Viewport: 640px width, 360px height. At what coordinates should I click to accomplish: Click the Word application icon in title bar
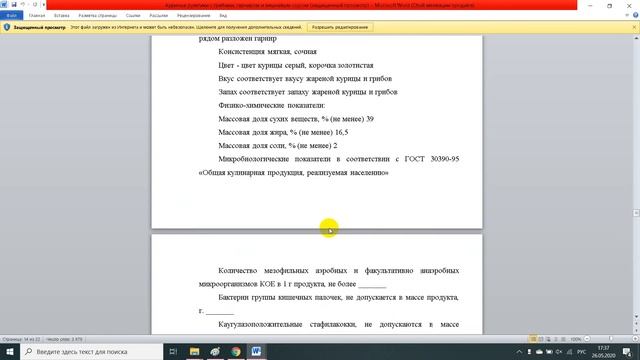pyautogui.click(x=4, y=4)
